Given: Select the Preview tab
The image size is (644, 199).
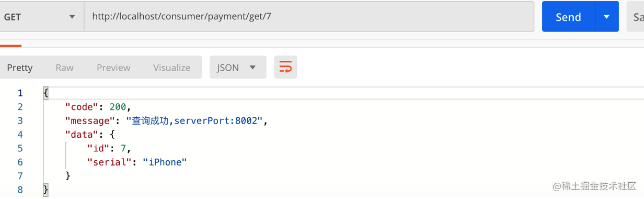Looking at the screenshot, I should (x=113, y=68).
